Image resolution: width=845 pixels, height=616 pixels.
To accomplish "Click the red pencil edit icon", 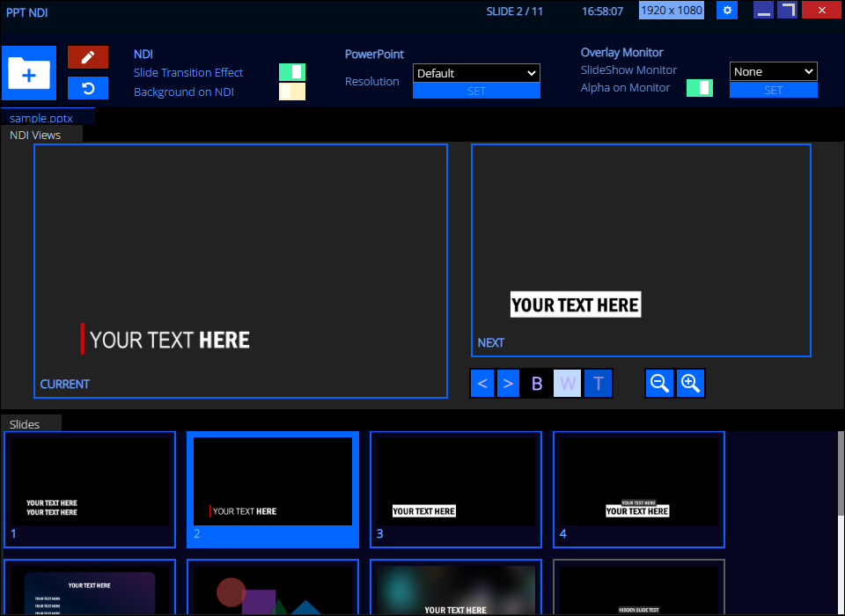I will coord(88,57).
